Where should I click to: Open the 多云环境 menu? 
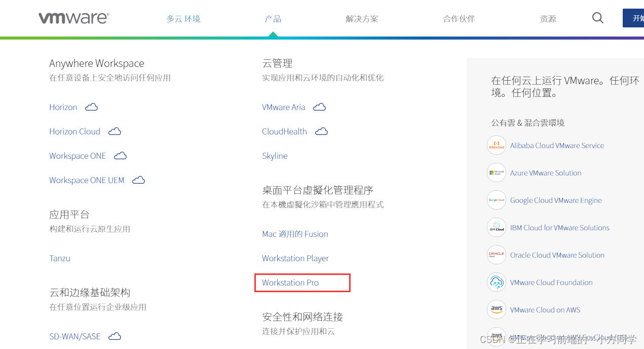click(x=183, y=19)
